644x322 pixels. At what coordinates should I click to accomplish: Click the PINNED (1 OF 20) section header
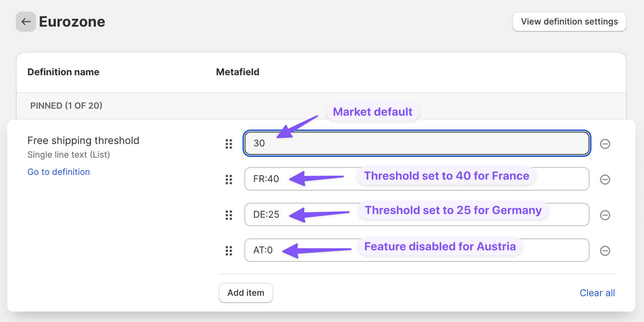pos(66,106)
